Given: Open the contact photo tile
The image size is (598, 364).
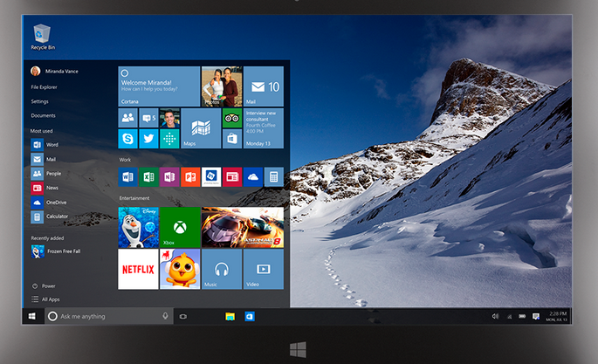Looking at the screenshot, I should 169,118.
